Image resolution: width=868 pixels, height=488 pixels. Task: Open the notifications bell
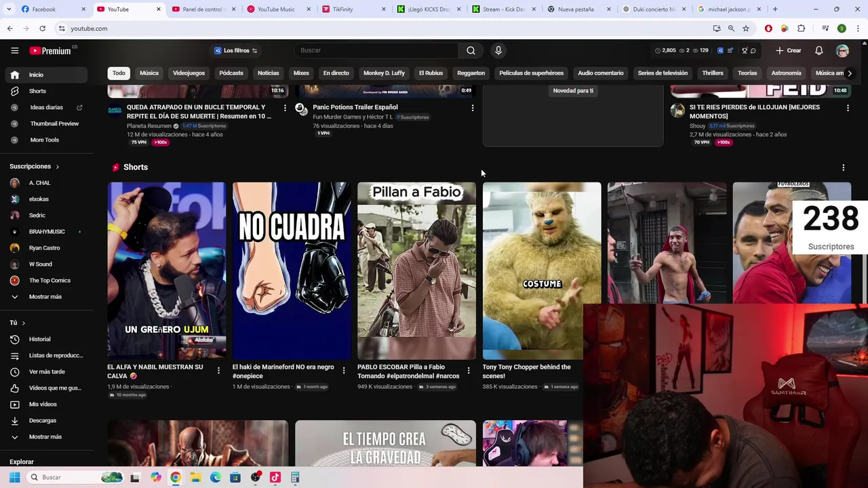(818, 50)
